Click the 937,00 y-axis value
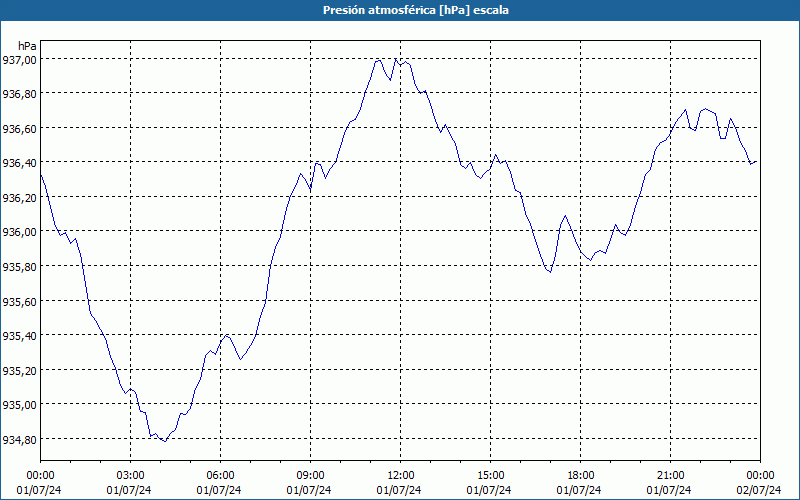This screenshot has width=800, height=500. pyautogui.click(x=20, y=60)
